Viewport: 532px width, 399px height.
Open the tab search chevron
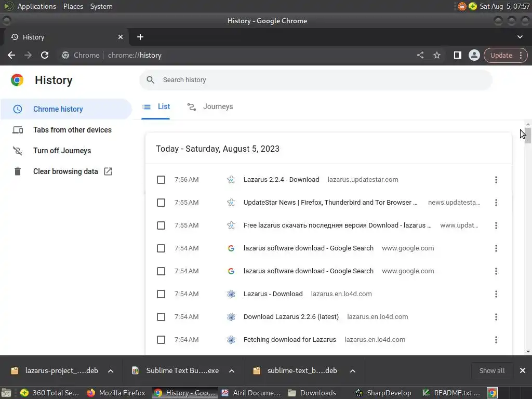(x=520, y=37)
